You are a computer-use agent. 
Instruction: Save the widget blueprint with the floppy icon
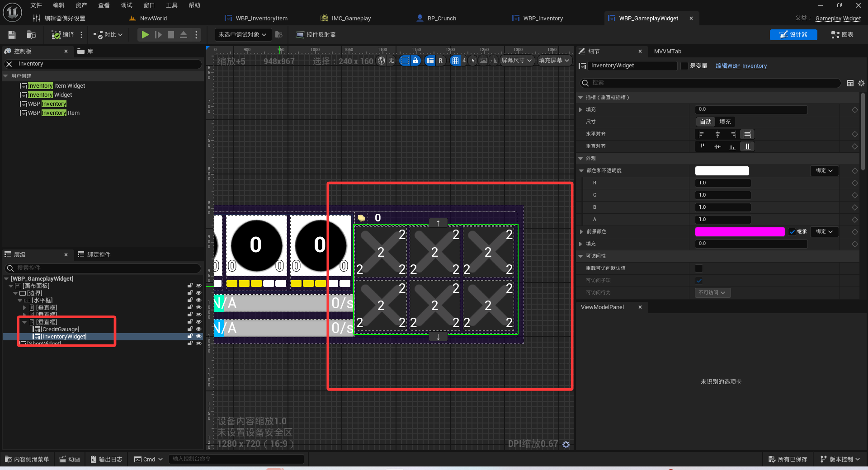(x=12, y=35)
